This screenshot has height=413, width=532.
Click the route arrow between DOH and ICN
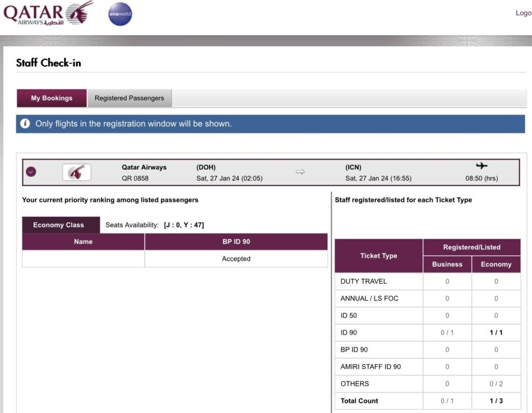coord(300,172)
